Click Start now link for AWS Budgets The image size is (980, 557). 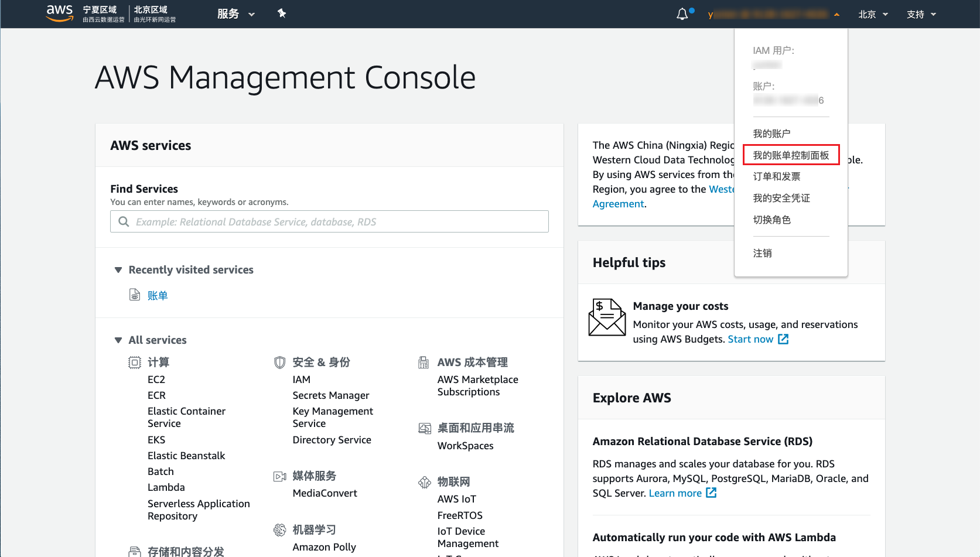pyautogui.click(x=750, y=339)
